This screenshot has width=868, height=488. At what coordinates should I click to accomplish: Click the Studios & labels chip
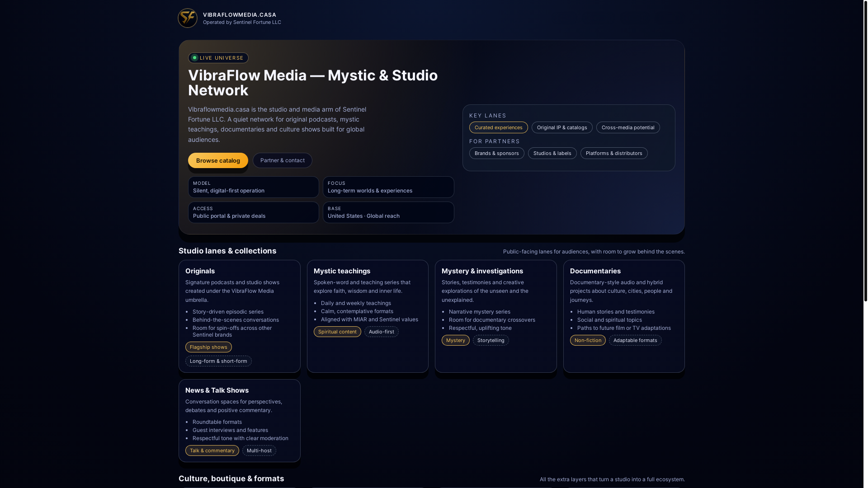coord(552,153)
